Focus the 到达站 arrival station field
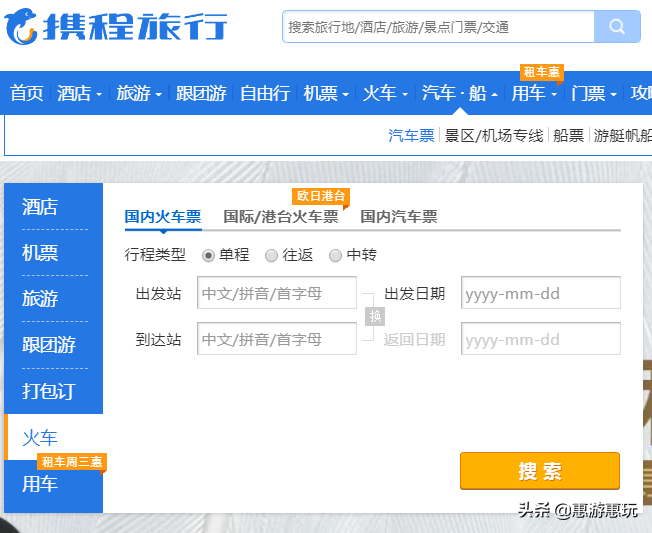 point(277,338)
